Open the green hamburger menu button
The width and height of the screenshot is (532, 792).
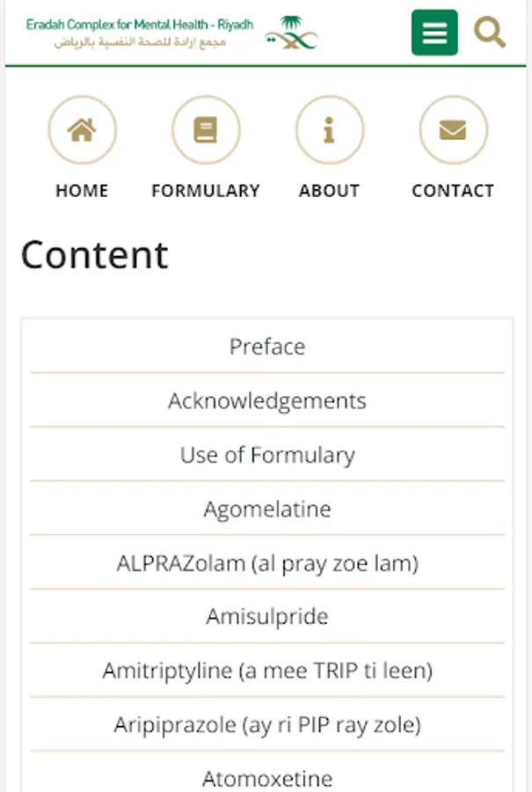click(x=434, y=33)
